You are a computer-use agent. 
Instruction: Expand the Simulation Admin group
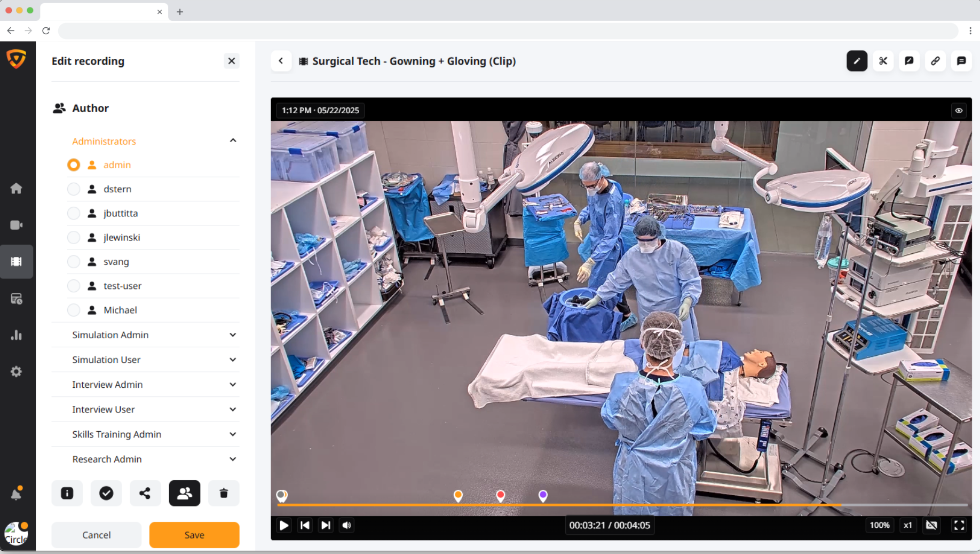233,335
